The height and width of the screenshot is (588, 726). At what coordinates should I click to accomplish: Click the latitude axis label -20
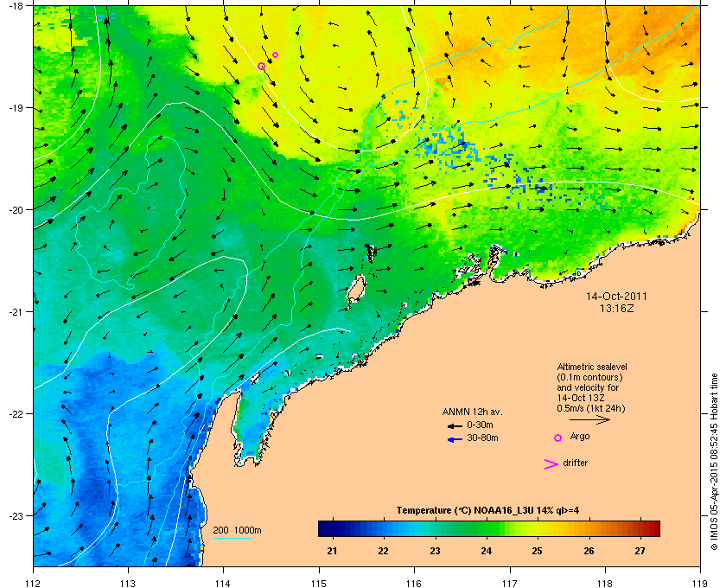(x=16, y=210)
